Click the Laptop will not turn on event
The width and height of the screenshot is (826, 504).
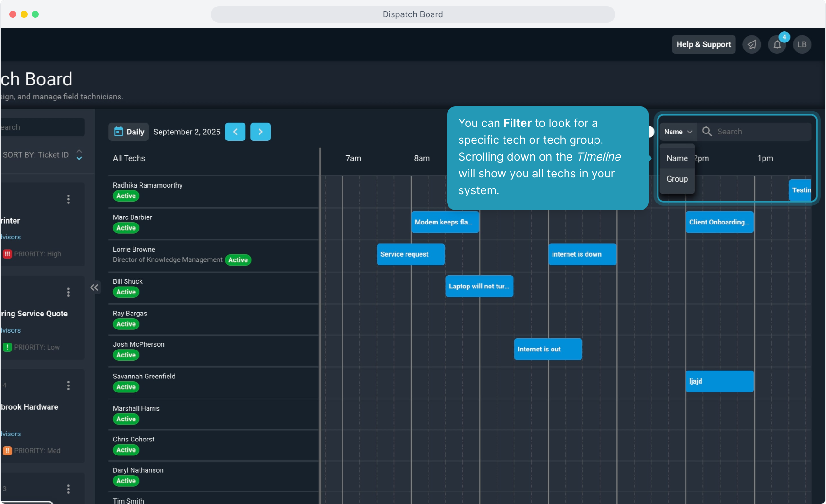pos(479,287)
